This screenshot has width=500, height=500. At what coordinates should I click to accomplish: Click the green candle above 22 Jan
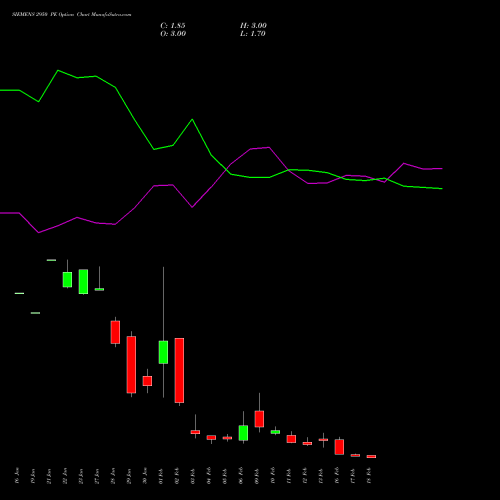click(x=67, y=280)
